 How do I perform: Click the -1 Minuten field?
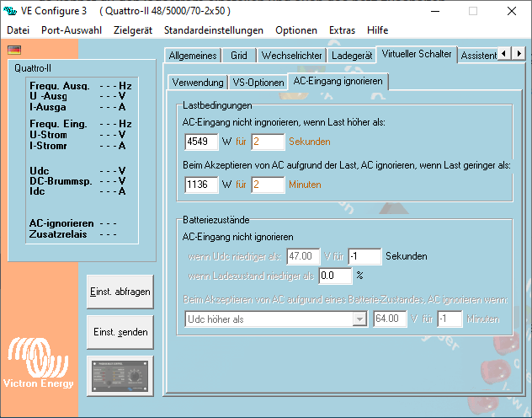click(x=450, y=319)
